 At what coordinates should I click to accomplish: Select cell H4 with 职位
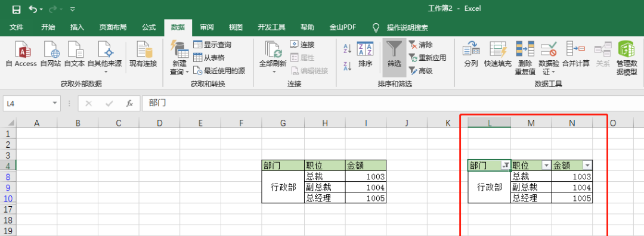(325, 166)
